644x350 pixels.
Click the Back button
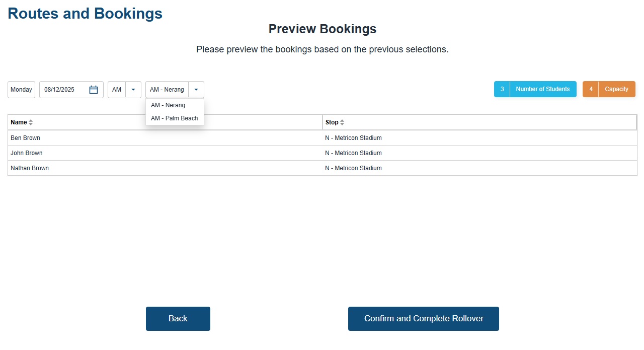coord(178,319)
